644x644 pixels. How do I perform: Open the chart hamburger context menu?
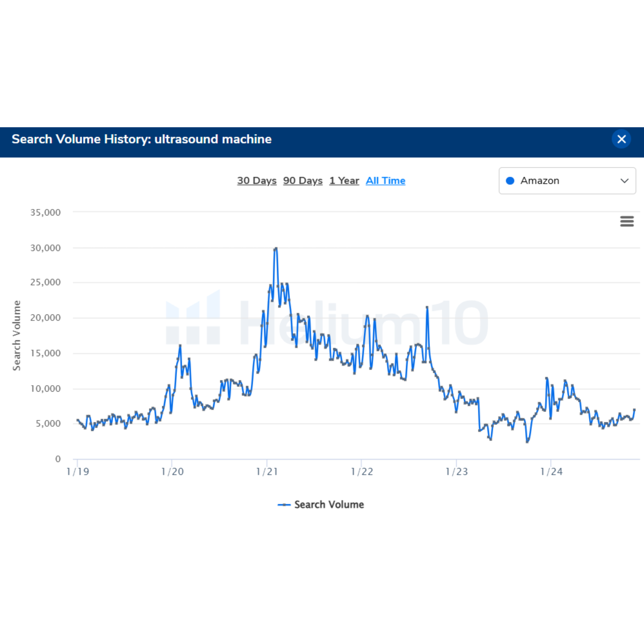(627, 221)
